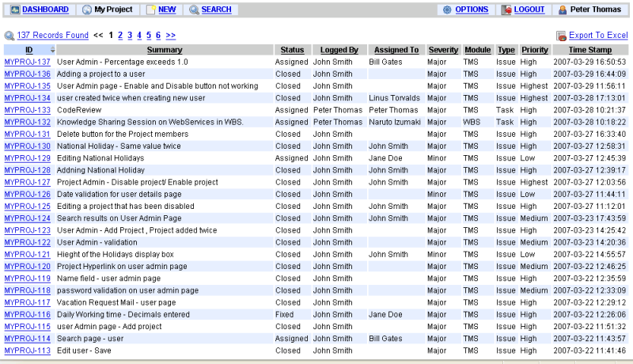Sort by the Module column header

tap(478, 50)
